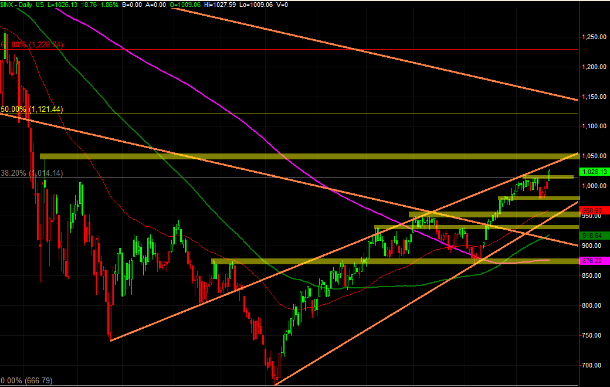Image resolution: width=610 pixels, height=387 pixels.
Task: Click the $INX - Daily symbol label
Action: (16, 5)
